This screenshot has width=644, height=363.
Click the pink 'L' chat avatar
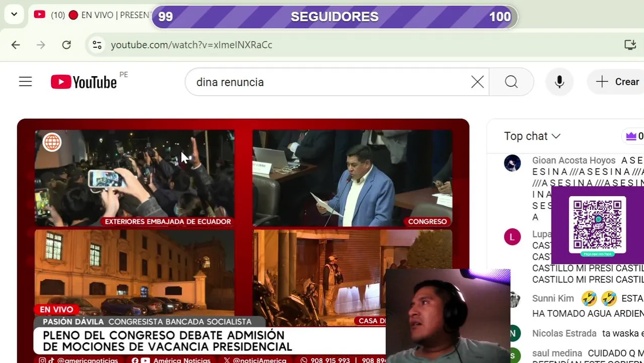pyautogui.click(x=512, y=237)
